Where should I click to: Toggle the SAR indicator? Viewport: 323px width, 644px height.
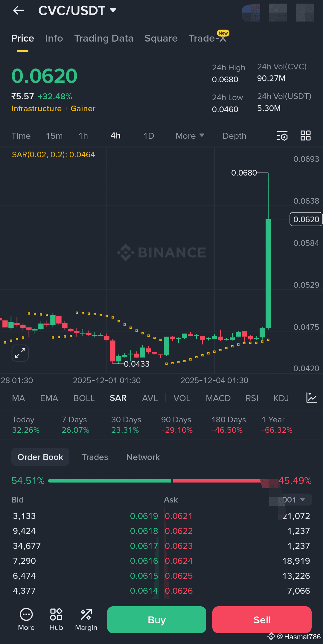coord(118,398)
